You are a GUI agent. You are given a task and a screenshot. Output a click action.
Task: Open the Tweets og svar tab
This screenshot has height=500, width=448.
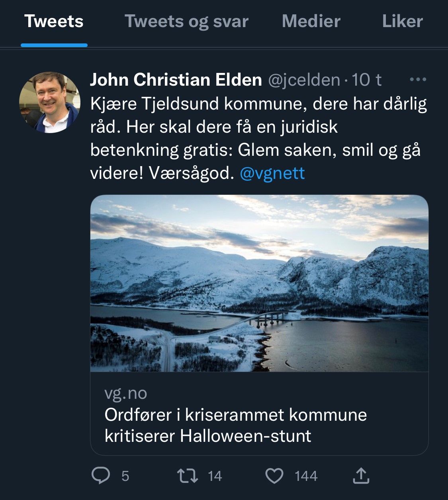(186, 22)
